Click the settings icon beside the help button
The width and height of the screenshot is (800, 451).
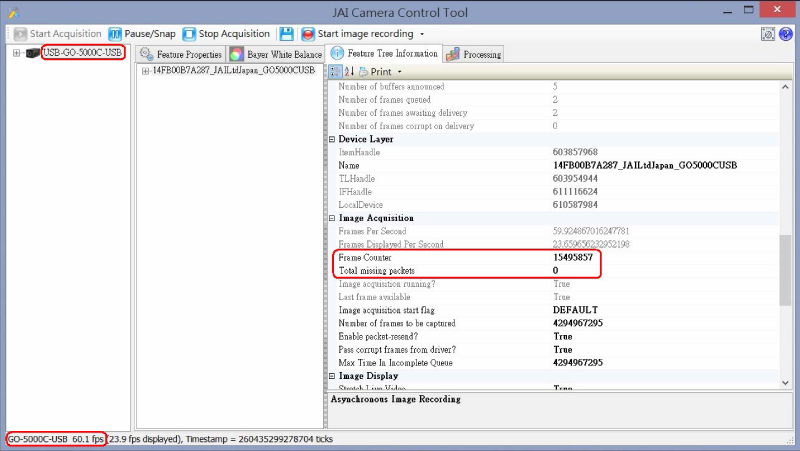click(768, 34)
